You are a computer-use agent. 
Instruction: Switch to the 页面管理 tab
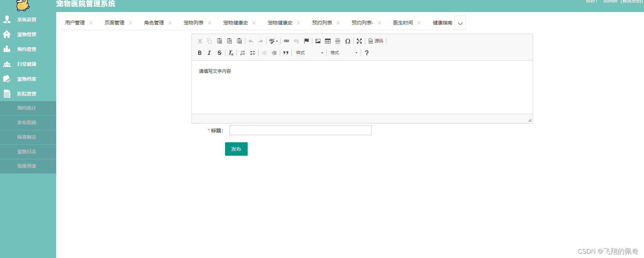[x=114, y=23]
